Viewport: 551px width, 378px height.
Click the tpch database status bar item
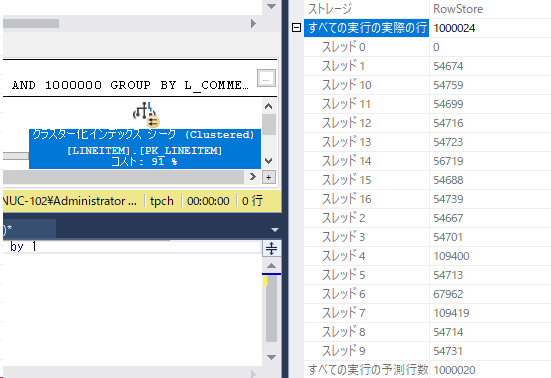pos(162,201)
